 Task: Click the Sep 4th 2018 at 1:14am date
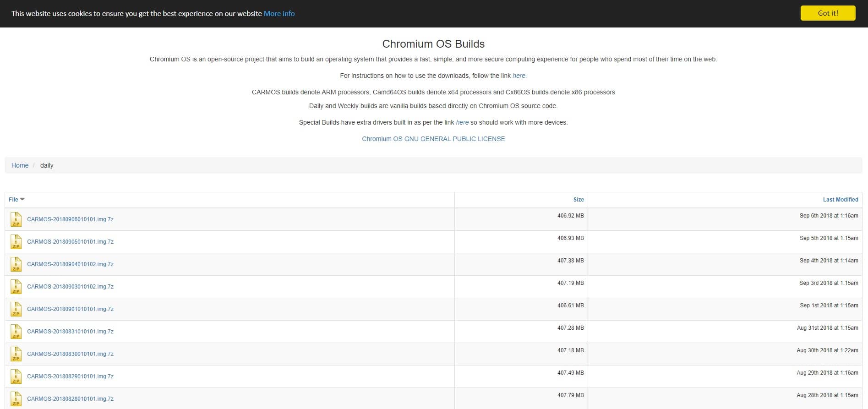coord(829,261)
